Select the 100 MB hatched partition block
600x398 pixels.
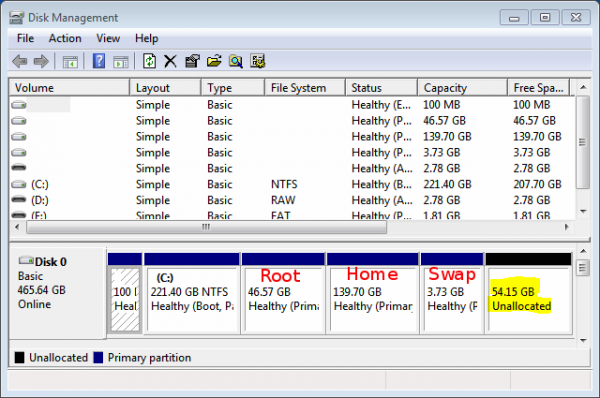[125, 293]
